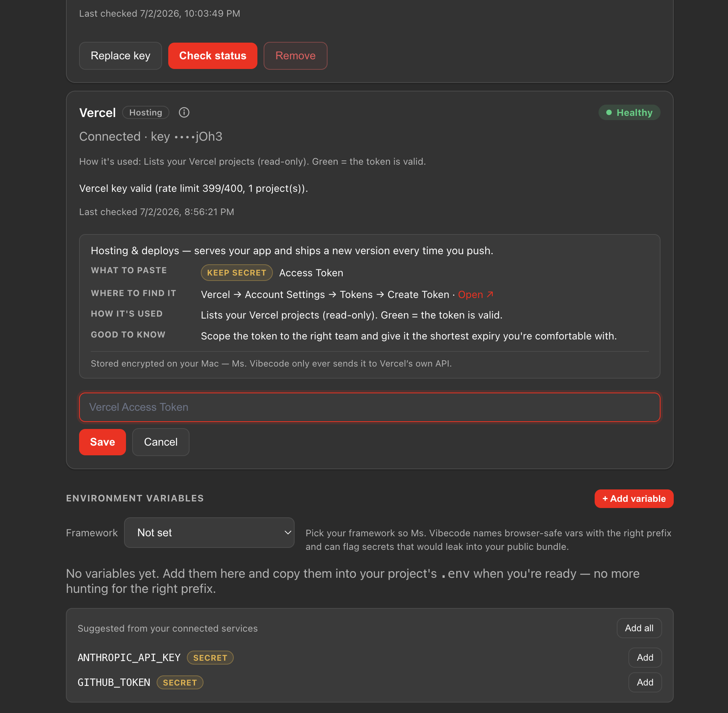This screenshot has width=728, height=713.
Task: Click the Vercel service title
Action: point(97,113)
